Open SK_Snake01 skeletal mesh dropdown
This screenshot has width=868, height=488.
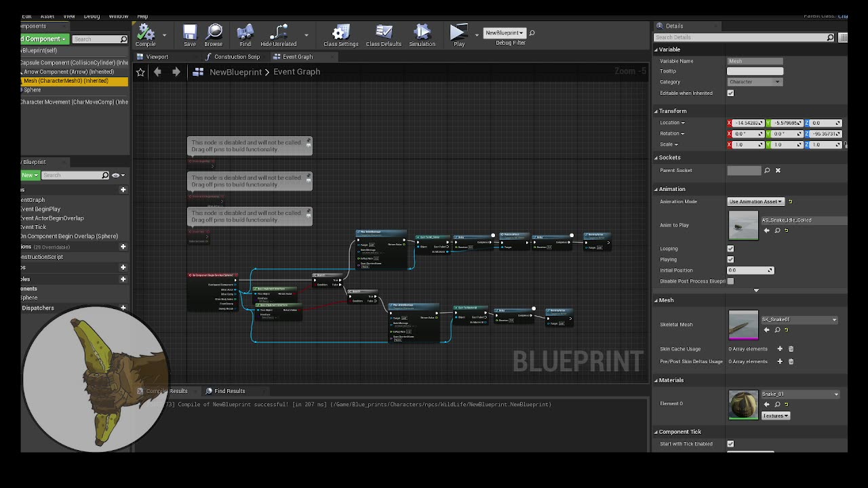[799, 319]
